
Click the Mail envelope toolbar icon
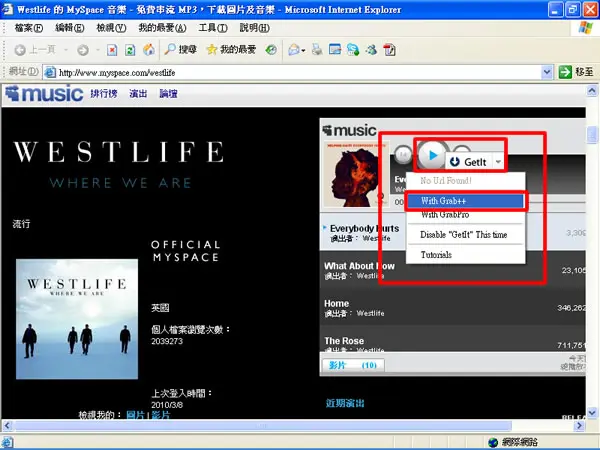coord(294,50)
